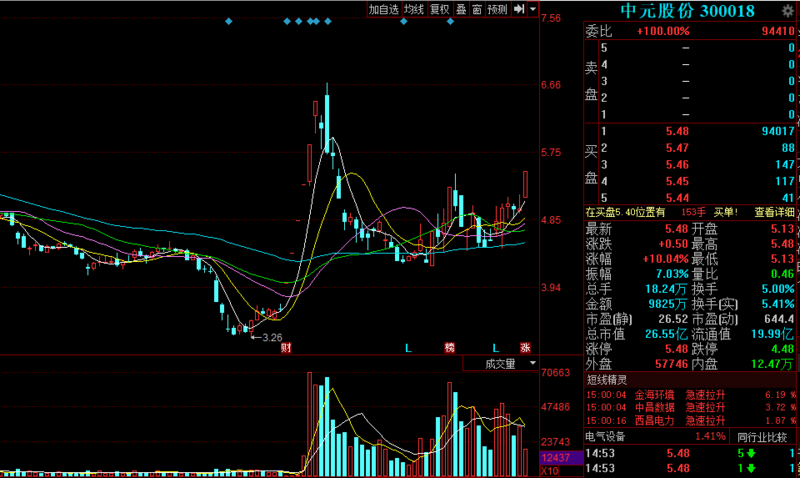Click buy level 1 price 5.48
Image resolution: width=800 pixels, height=478 pixels.
(x=677, y=131)
